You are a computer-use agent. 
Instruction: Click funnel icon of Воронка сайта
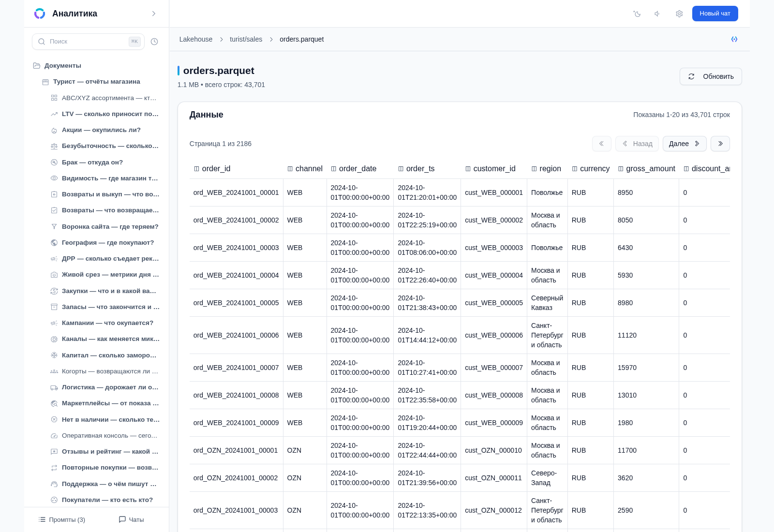[x=54, y=227]
